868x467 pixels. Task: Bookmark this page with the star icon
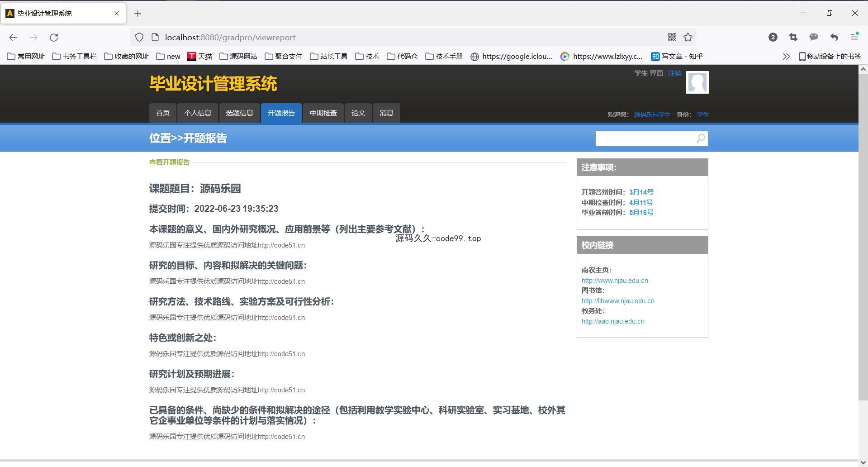tap(688, 38)
